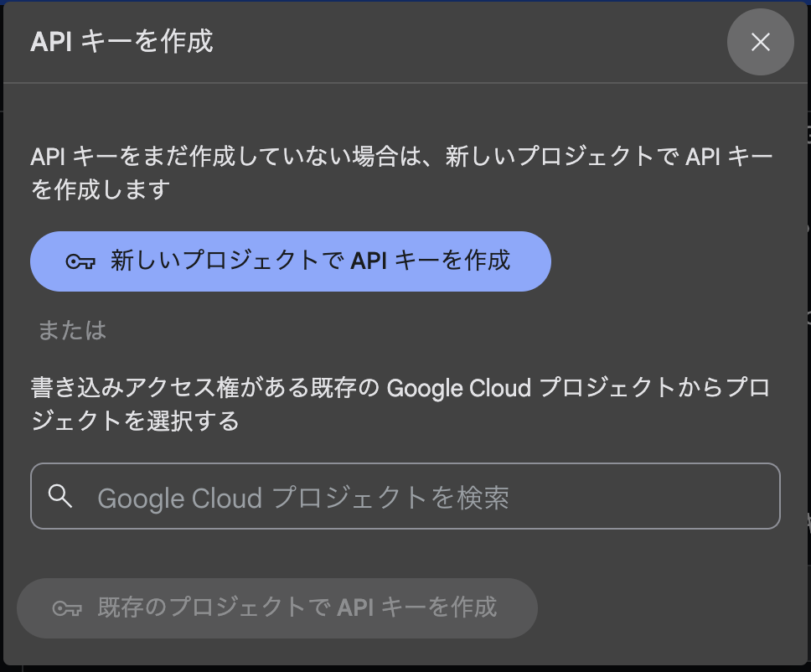This screenshot has width=811, height=672.
Task: Click the を作成します line of text
Action: tap(101, 189)
